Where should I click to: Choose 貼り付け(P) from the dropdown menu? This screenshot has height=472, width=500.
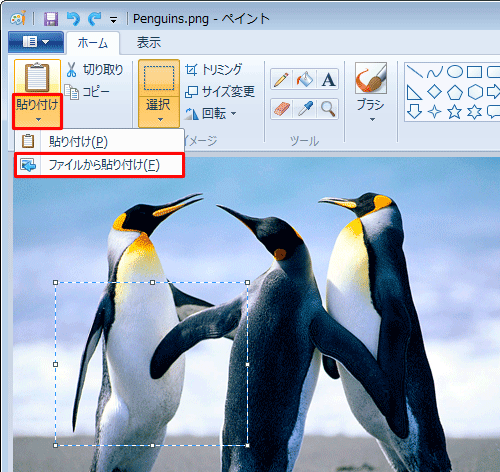[x=99, y=142]
